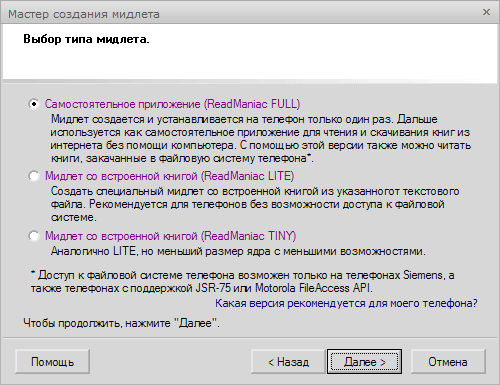Screen dimensions: 500x385
Task: Go back with the "< Назад" button
Action: (x=288, y=362)
